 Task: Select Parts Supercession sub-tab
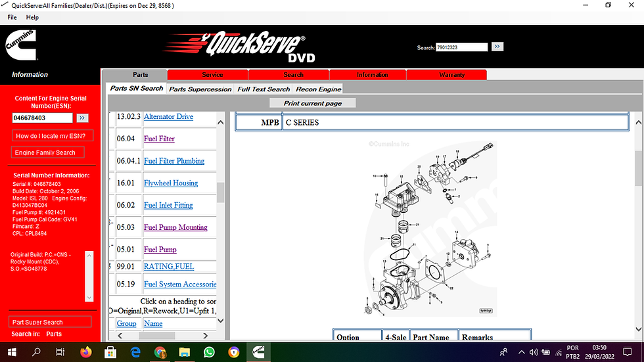(x=200, y=89)
